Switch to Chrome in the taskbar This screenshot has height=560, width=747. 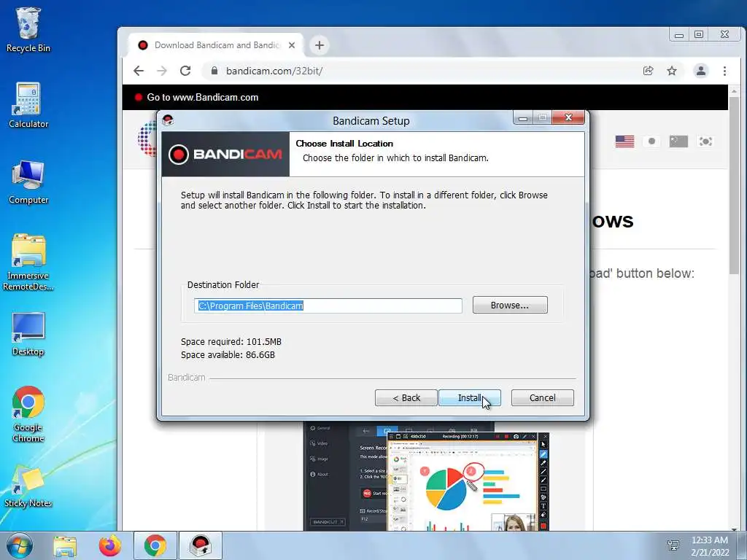pos(155,545)
